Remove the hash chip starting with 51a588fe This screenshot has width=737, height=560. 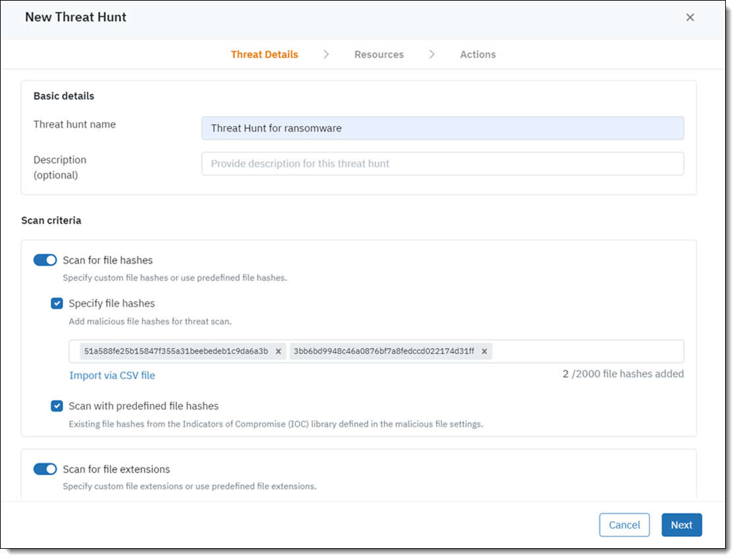tap(278, 351)
